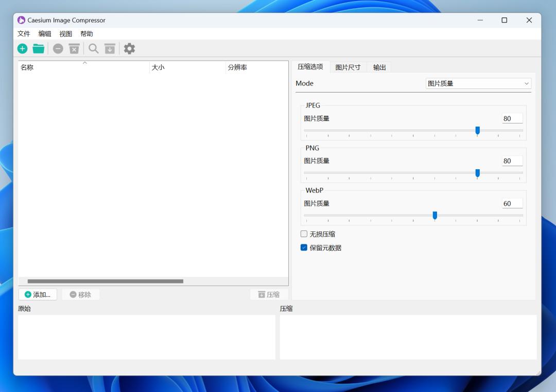Click the WebP quality slider handle
The width and height of the screenshot is (556, 392).
coord(435,216)
